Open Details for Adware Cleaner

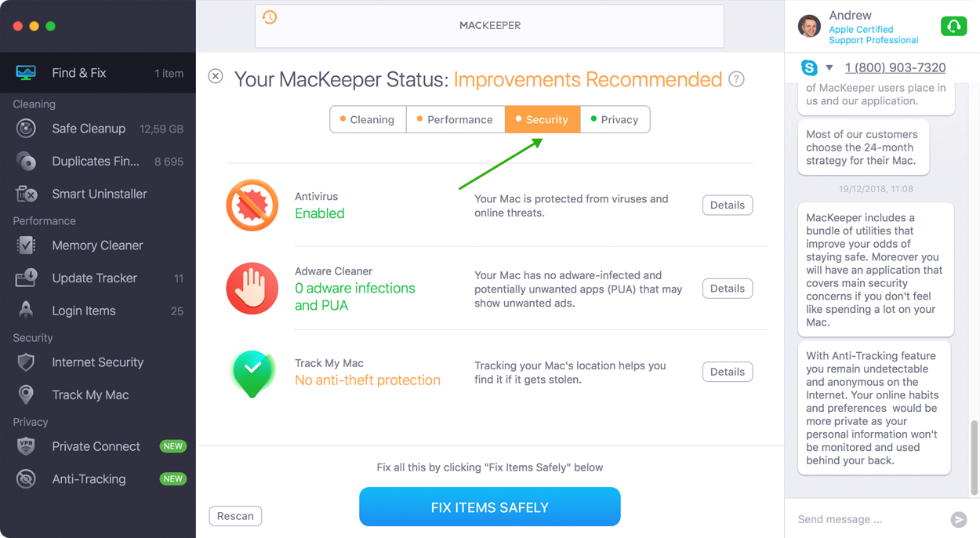[728, 289]
